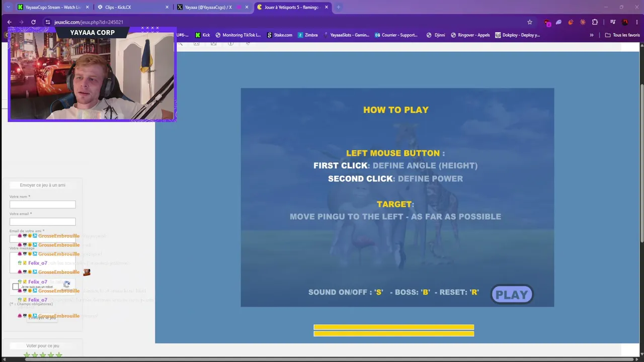
Task: Close the Clips - Kick.CX tab
Action: pyautogui.click(x=167, y=7)
